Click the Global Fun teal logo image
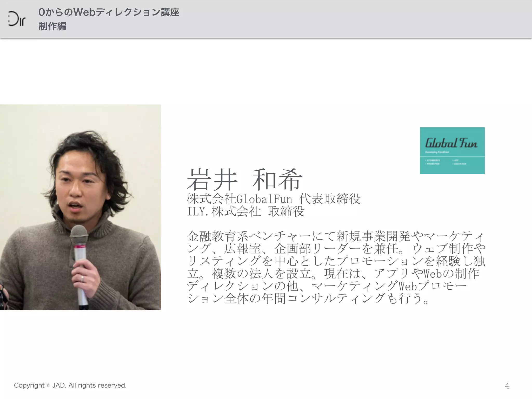Screen dimensions: 532x399 click(x=452, y=150)
